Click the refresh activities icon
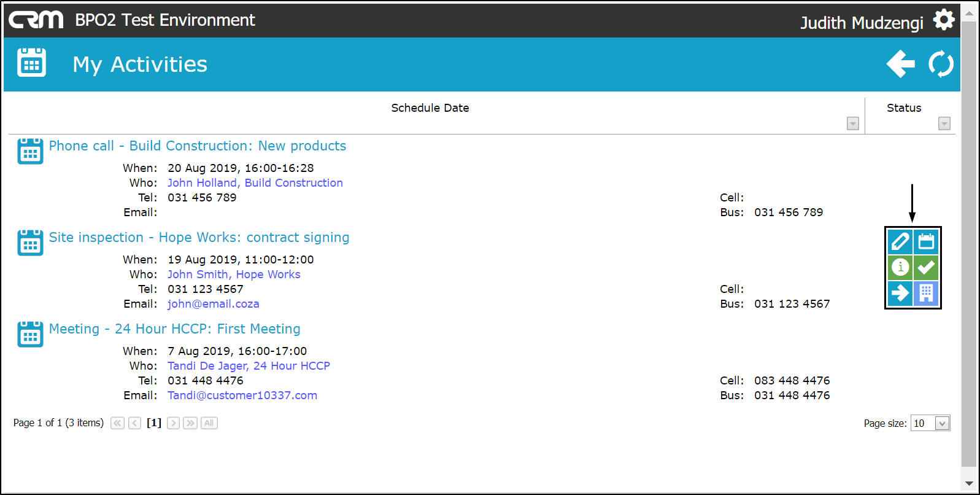 tap(941, 64)
